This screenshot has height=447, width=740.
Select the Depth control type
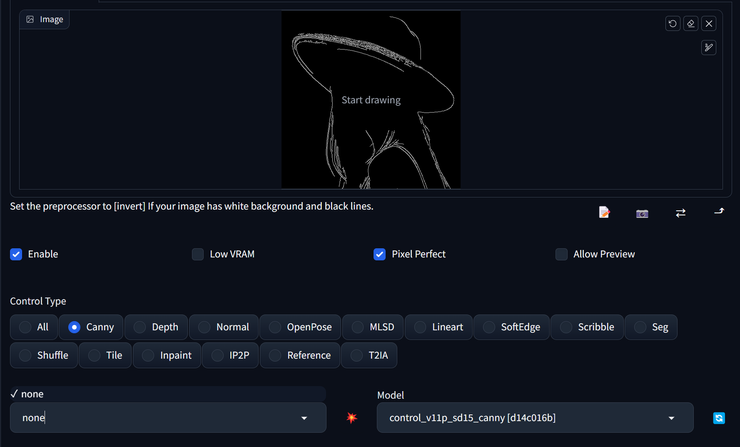[x=156, y=327]
